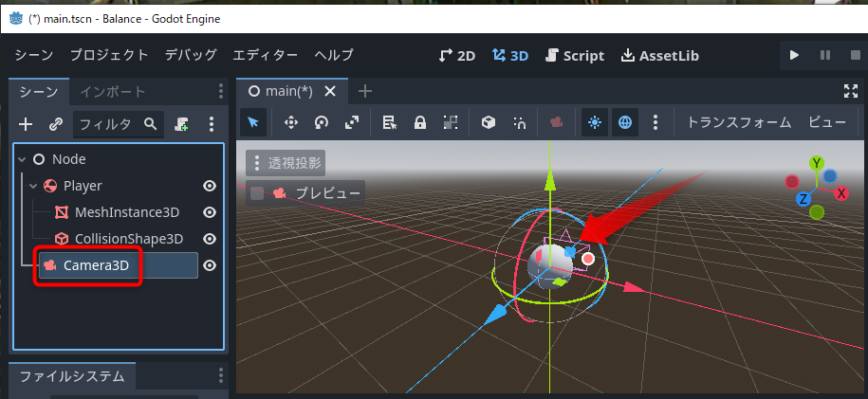
Task: Collapse the root Node tree item
Action: point(22,159)
